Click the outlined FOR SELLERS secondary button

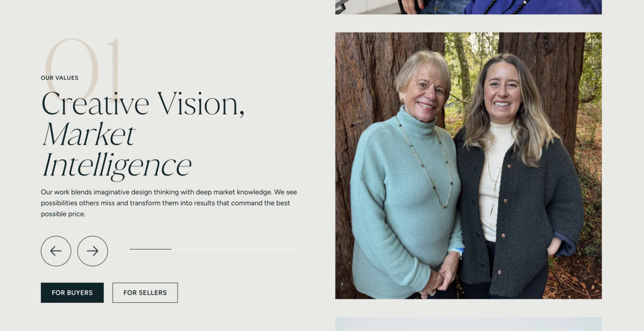click(x=145, y=292)
